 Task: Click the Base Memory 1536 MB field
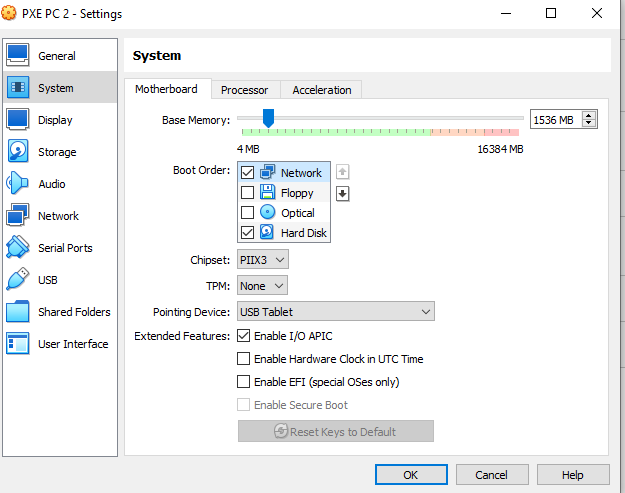(554, 120)
